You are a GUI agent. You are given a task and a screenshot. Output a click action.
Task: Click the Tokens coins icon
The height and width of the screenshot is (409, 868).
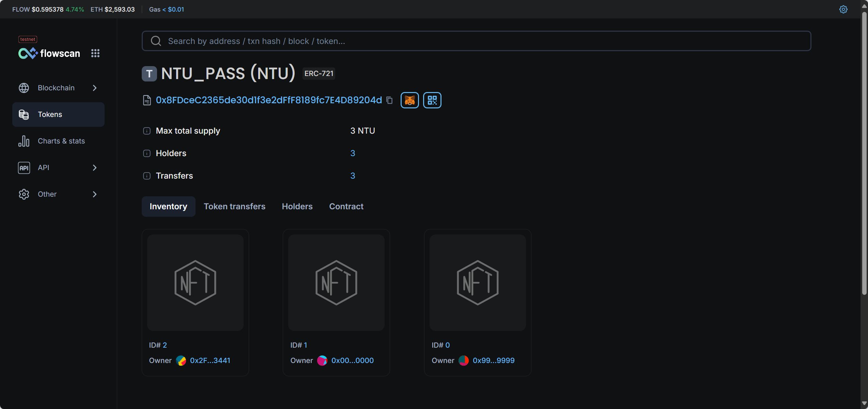(24, 115)
